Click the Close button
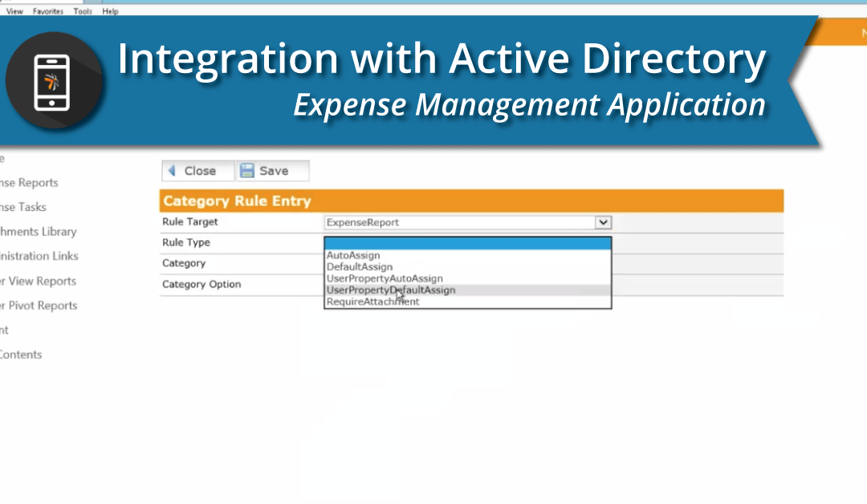The width and height of the screenshot is (867, 504). [198, 171]
